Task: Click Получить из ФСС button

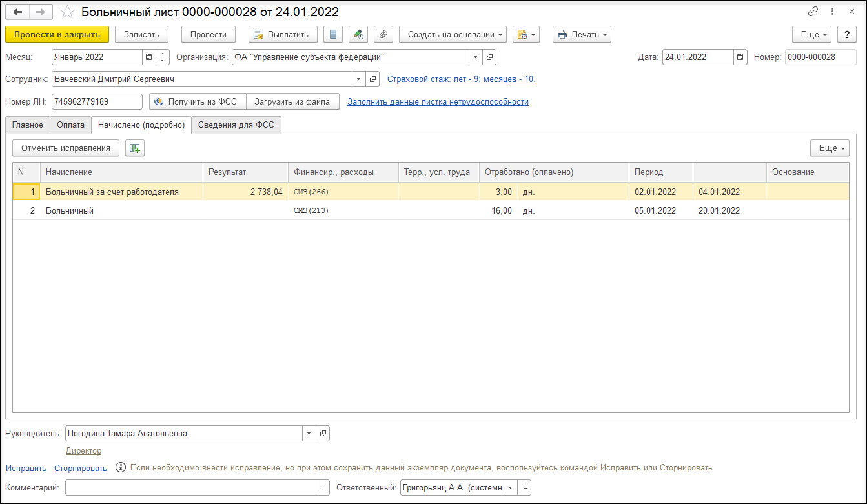Action: 198,101
